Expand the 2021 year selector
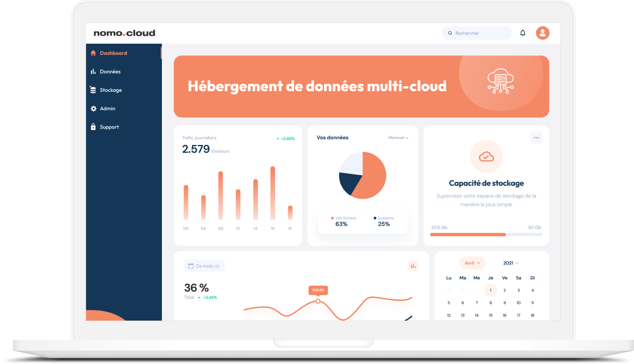The image size is (634, 364). [511, 263]
